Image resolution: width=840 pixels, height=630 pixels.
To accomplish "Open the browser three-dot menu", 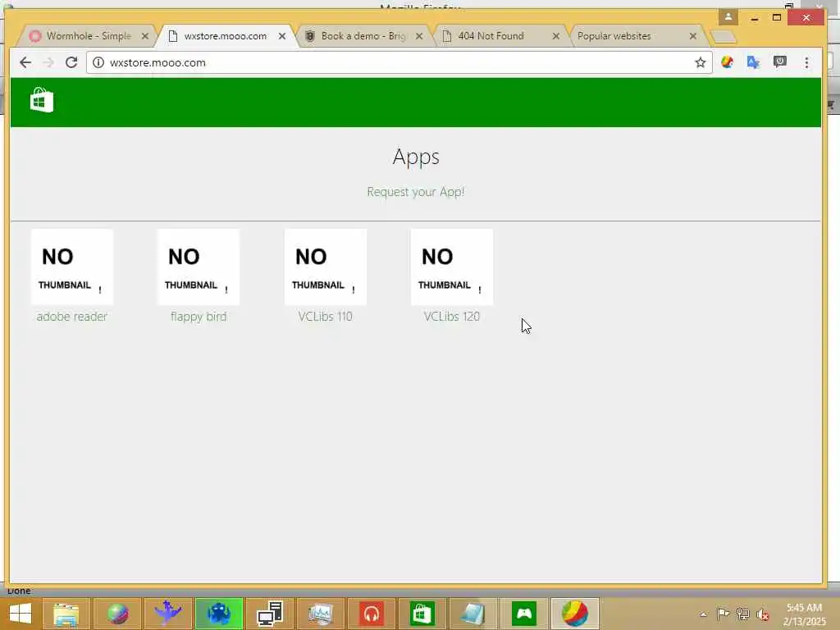I will (806, 62).
